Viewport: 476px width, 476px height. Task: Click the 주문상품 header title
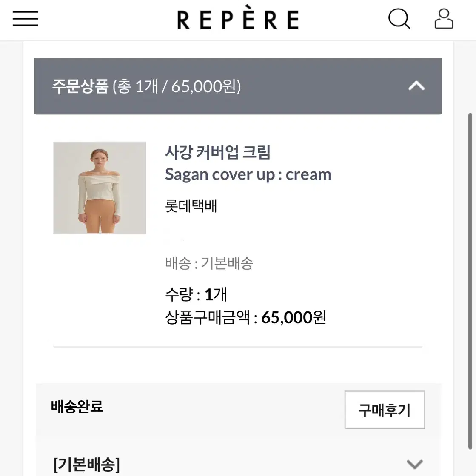pyautogui.click(x=80, y=86)
